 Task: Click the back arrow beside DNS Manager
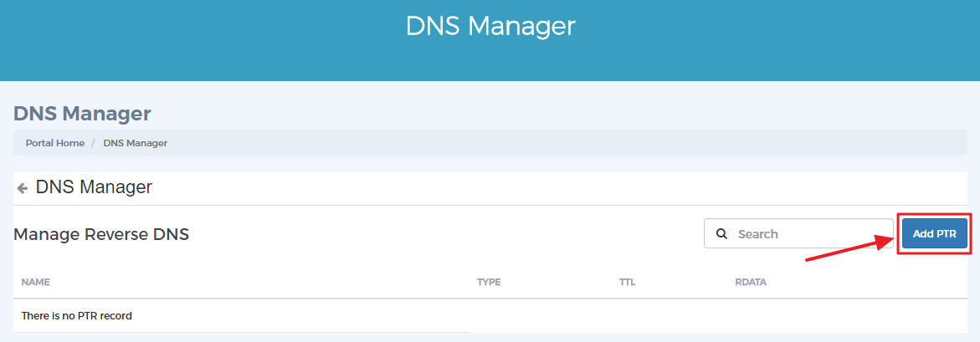(23, 188)
